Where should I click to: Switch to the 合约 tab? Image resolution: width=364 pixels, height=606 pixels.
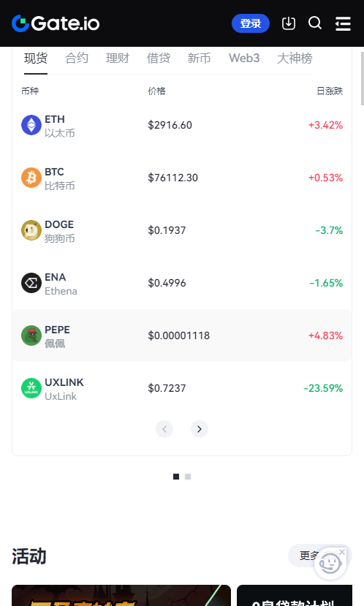pos(77,58)
